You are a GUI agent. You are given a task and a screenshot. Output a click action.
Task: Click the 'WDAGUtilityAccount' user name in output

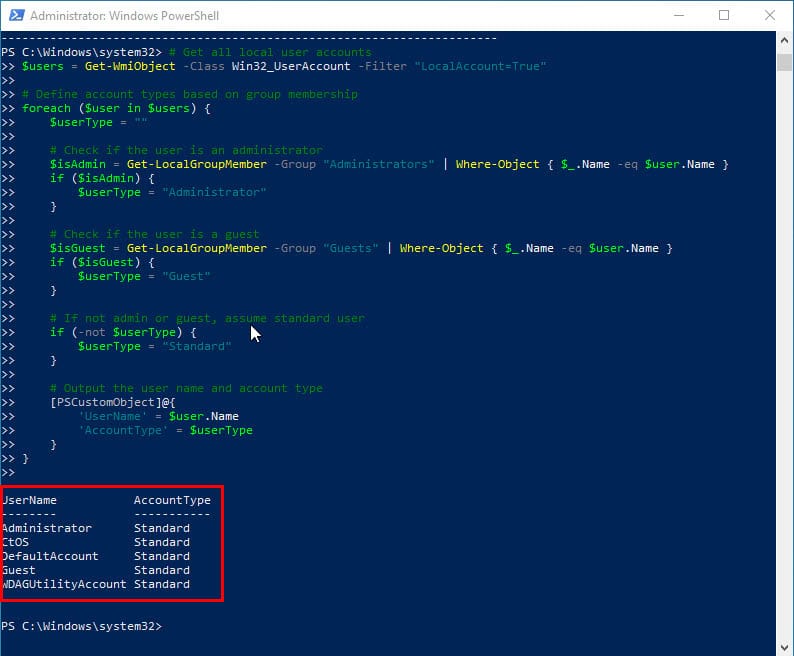pyautogui.click(x=64, y=585)
